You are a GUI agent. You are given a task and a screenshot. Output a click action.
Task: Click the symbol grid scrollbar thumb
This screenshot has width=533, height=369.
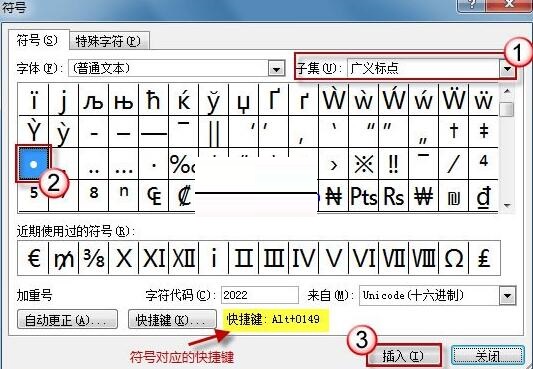coord(507,109)
